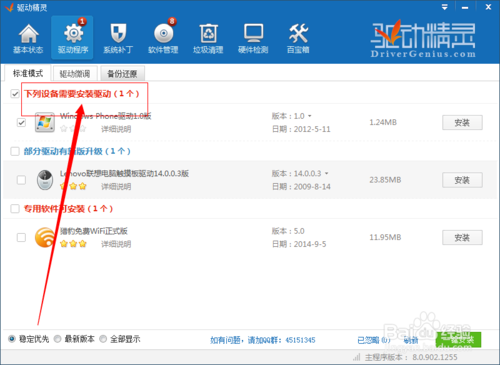Screen dimensions: 500x365
Task: Click the 猎豹免费WiFi star rating
Action: (x=73, y=244)
